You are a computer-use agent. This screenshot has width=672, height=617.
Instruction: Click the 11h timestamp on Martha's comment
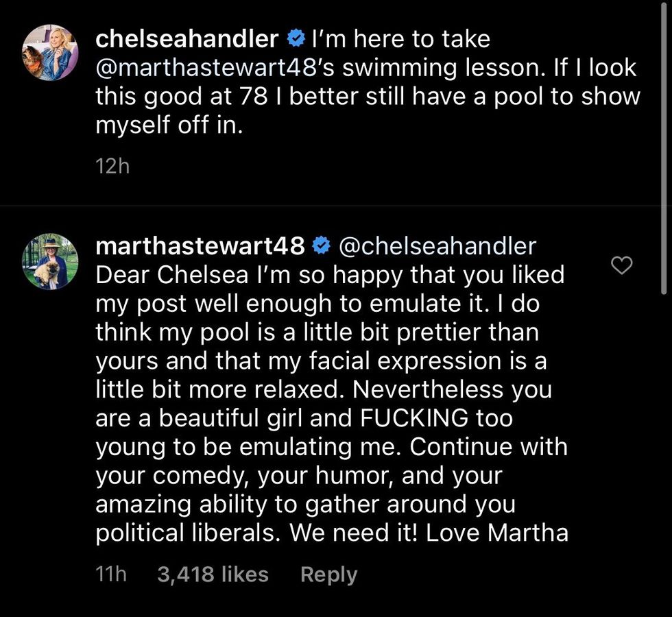point(111,574)
